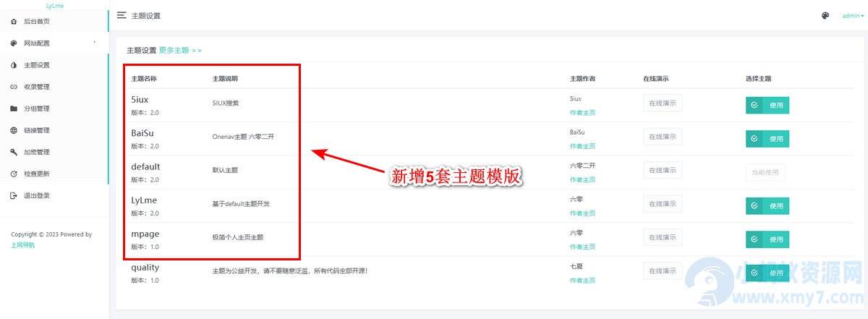Click 在线演示 for the 5iux theme
868x319 pixels.
tap(663, 103)
